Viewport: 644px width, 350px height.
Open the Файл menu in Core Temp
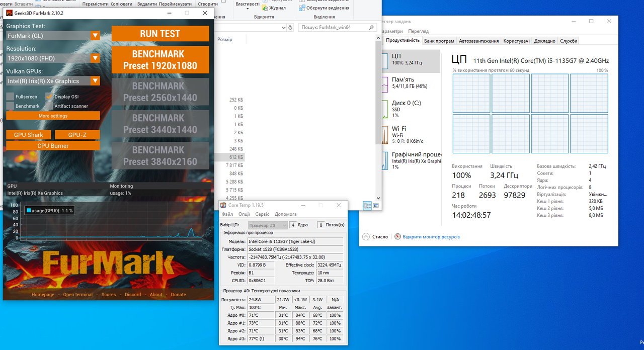227,214
